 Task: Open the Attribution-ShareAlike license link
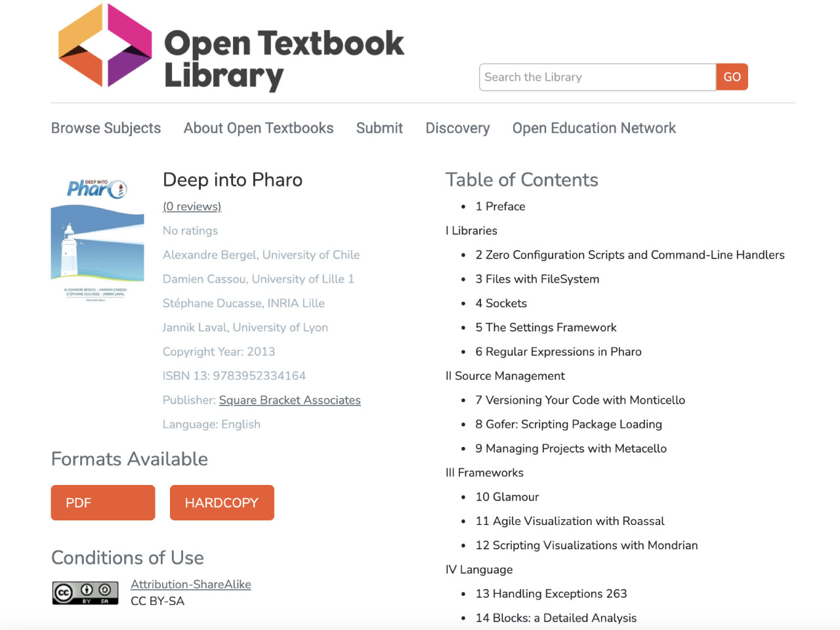click(191, 584)
